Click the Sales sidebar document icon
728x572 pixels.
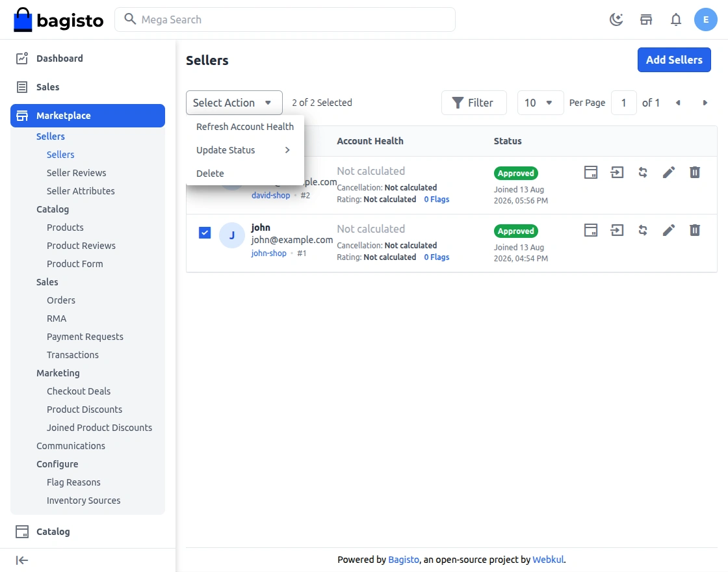click(x=22, y=87)
